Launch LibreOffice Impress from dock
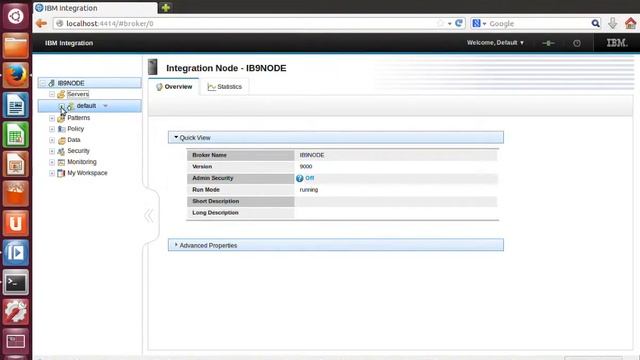640x360 pixels. click(16, 164)
